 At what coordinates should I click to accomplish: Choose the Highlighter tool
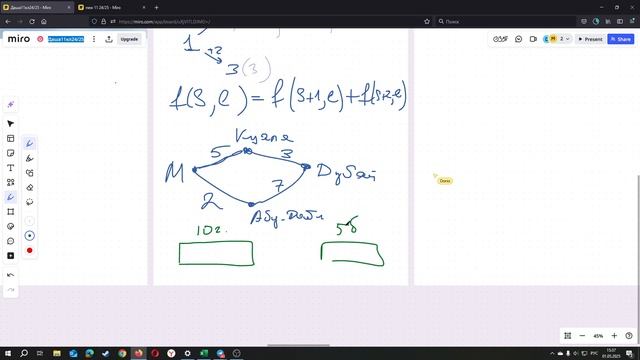[x=29, y=158]
